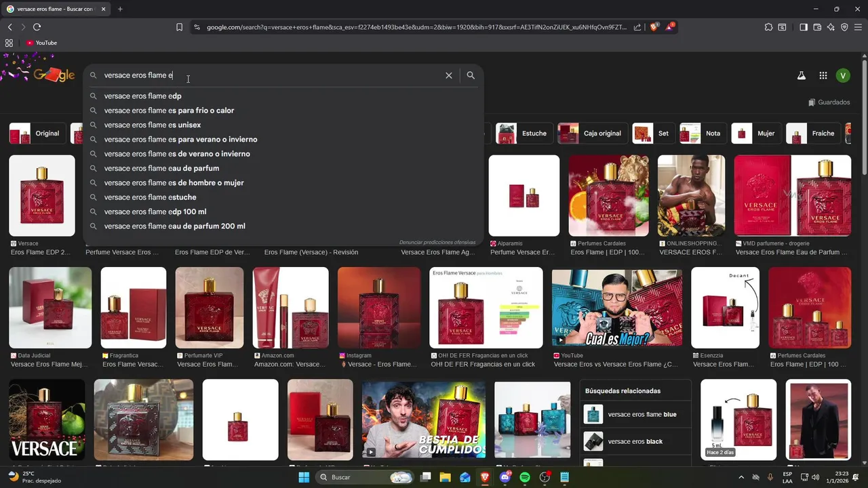This screenshot has width=868, height=488.
Task: Go back to previous page
Action: 9,27
